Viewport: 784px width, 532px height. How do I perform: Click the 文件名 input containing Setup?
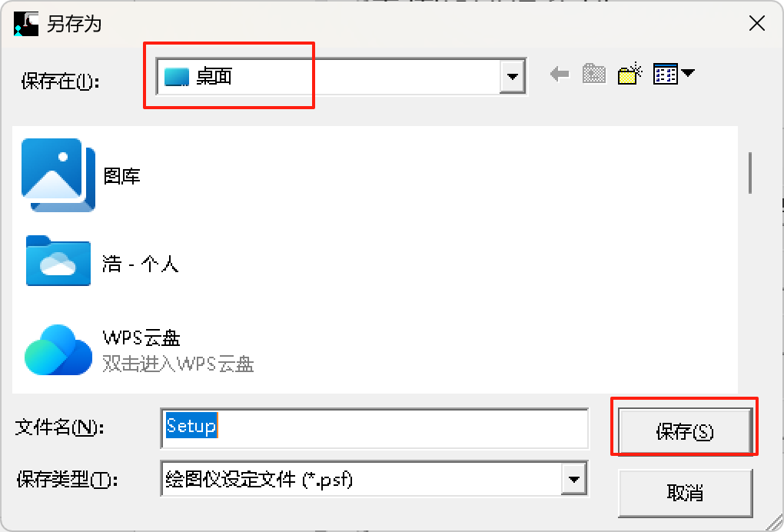coord(374,428)
